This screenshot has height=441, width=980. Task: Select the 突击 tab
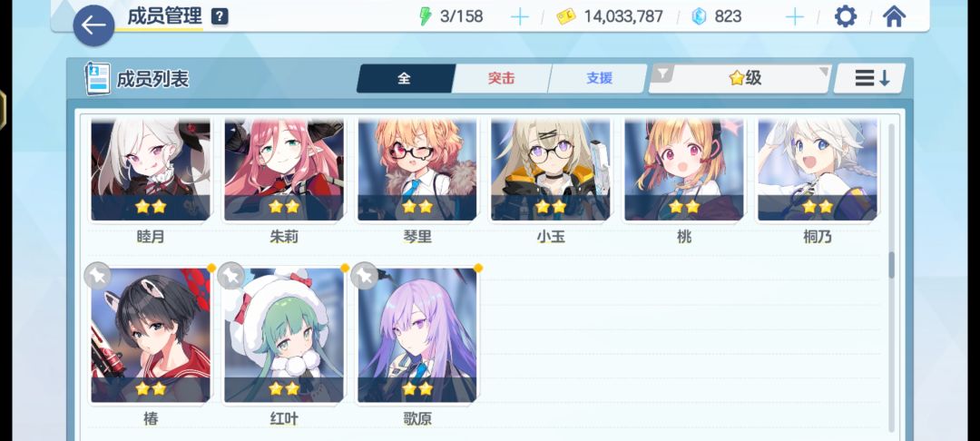pos(501,78)
